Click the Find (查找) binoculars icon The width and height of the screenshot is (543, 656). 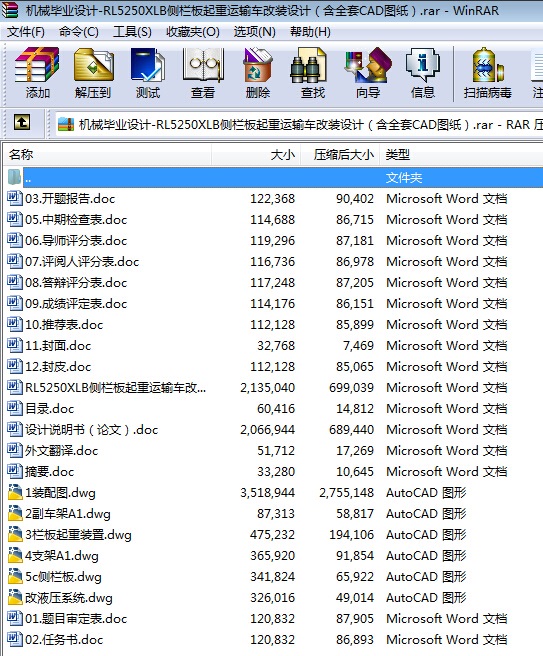click(x=309, y=65)
